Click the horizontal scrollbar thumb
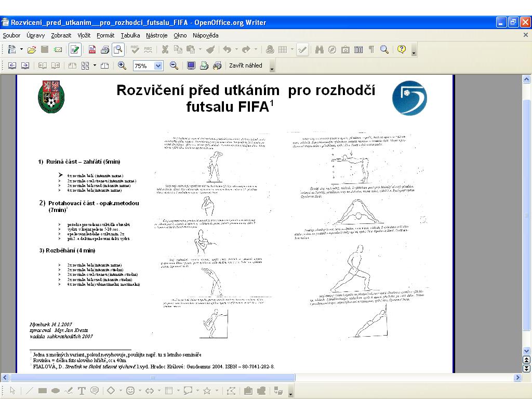Viewport: 532px width, 399px height. [x=152, y=377]
